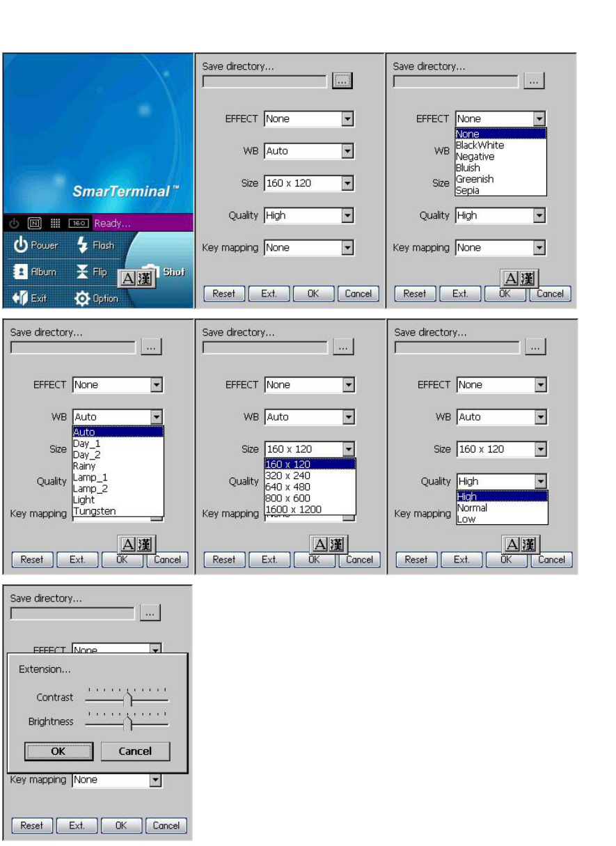Image resolution: width=616 pixels, height=846 pixels.
Task: Choose Lamp_2 in the WB list
Action: point(118,488)
